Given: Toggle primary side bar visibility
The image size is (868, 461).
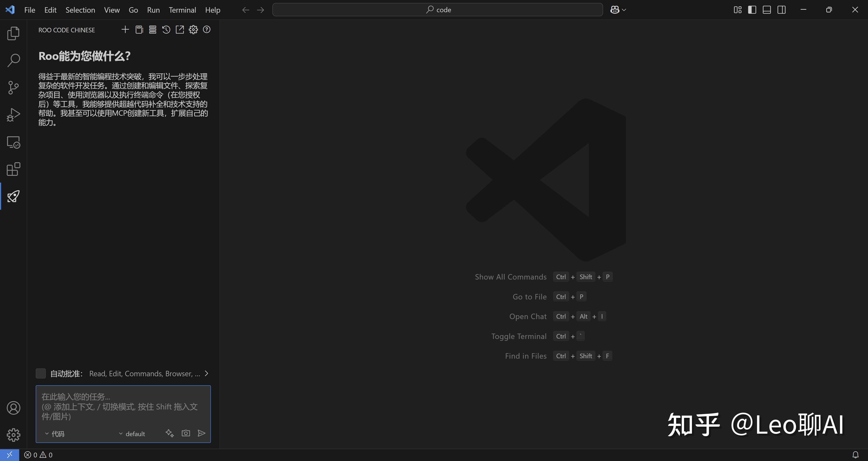Looking at the screenshot, I should click(752, 10).
